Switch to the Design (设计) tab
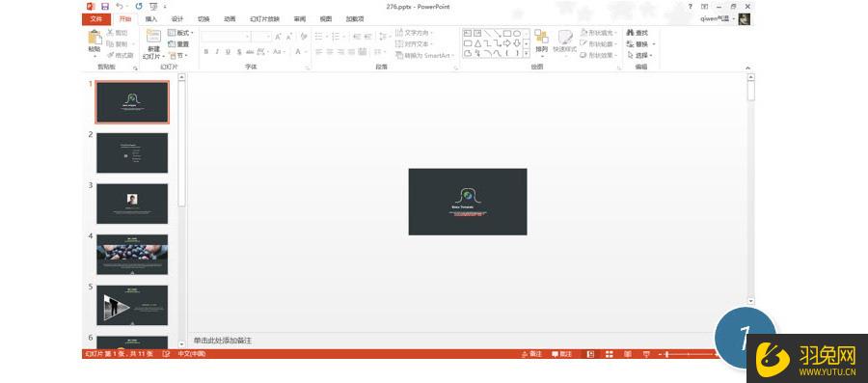The image size is (868, 383). click(x=177, y=19)
